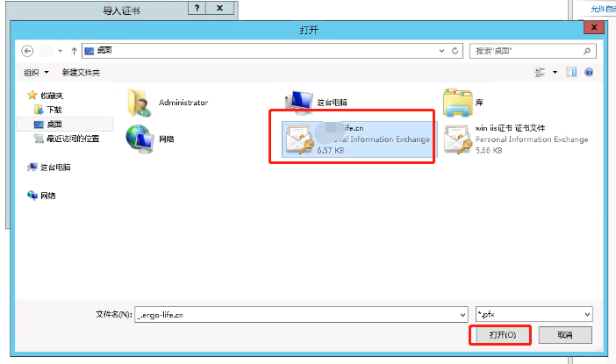Image resolution: width=616 pixels, height=364 pixels.
Task: Open the help question mark icon
Action: (589, 72)
